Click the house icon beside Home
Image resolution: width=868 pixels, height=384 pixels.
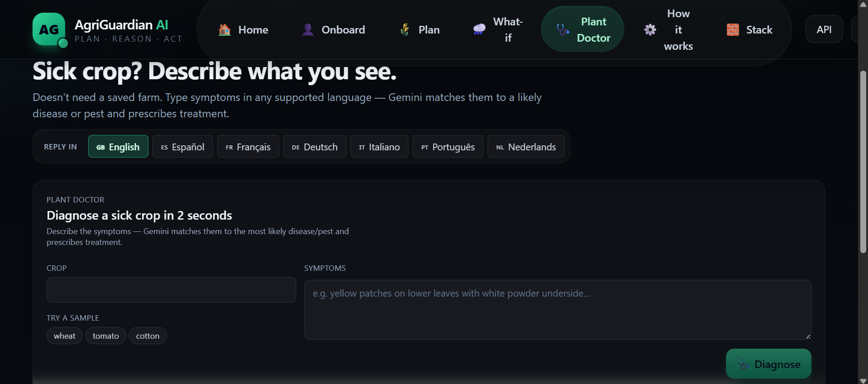(225, 30)
